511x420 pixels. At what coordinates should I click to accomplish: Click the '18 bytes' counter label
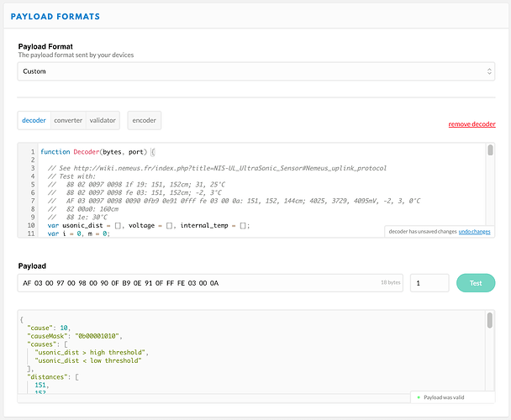click(x=391, y=282)
